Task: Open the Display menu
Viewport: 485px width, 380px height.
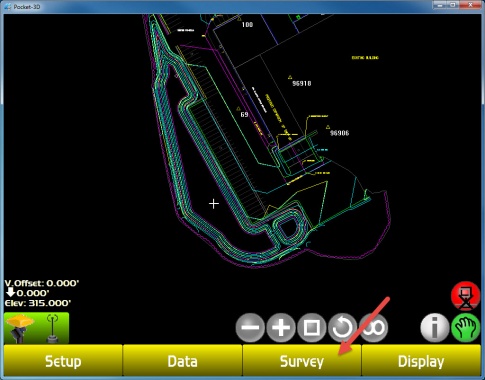Action: pos(421,361)
